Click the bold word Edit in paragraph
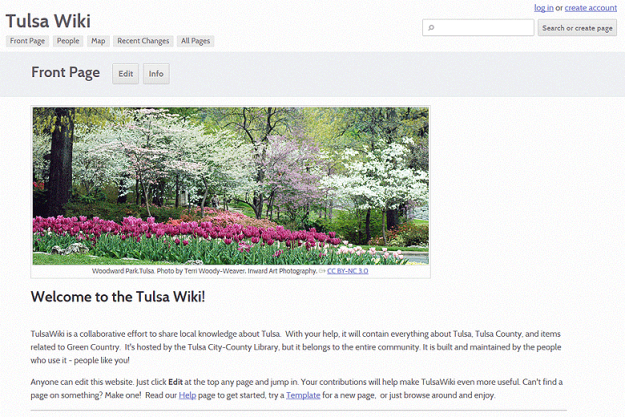Screen dimensions: 625x417 (175, 382)
